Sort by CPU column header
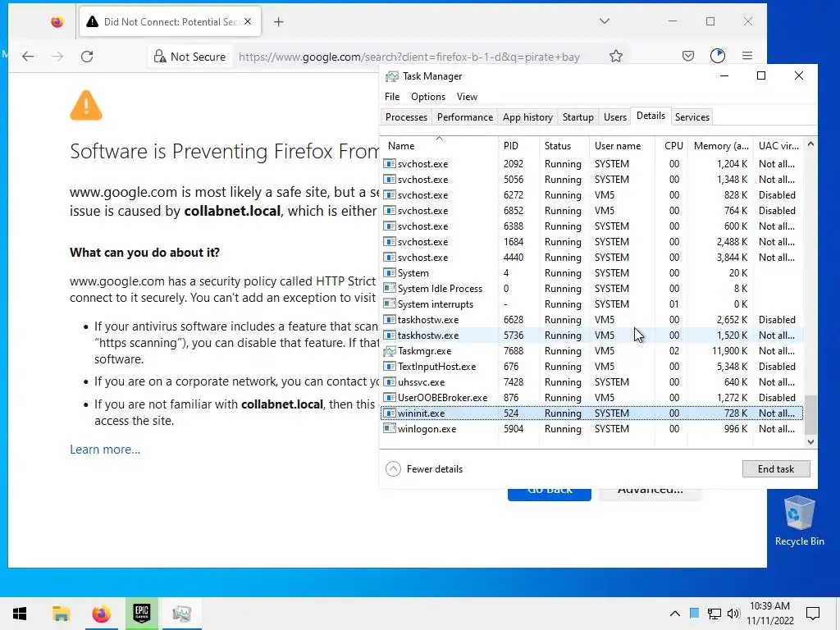The width and height of the screenshot is (840, 630). click(673, 146)
